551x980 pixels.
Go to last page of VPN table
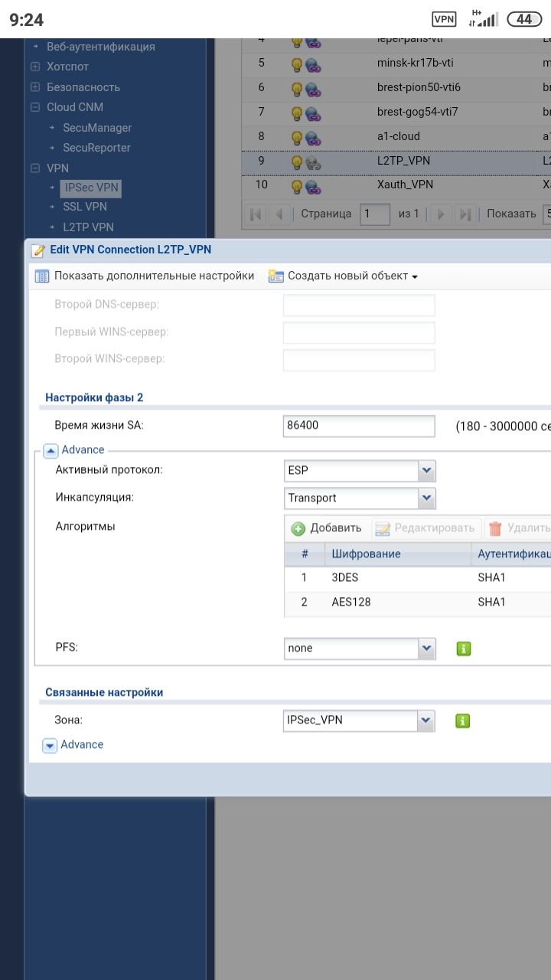pyautogui.click(x=464, y=214)
